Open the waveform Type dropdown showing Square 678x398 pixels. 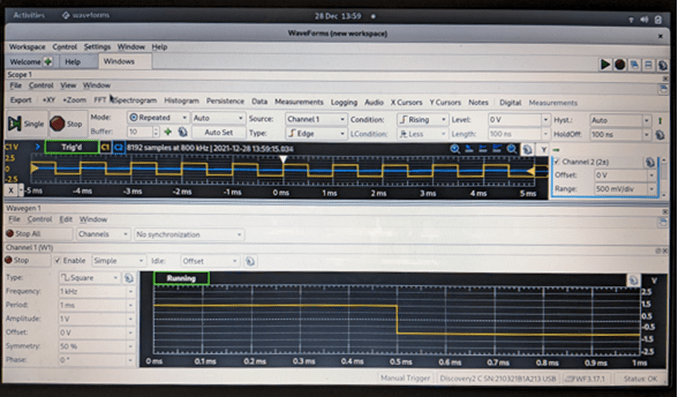(x=89, y=278)
